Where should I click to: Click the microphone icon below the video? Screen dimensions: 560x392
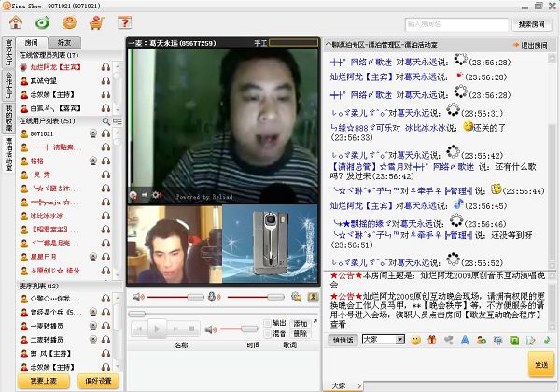point(212,297)
